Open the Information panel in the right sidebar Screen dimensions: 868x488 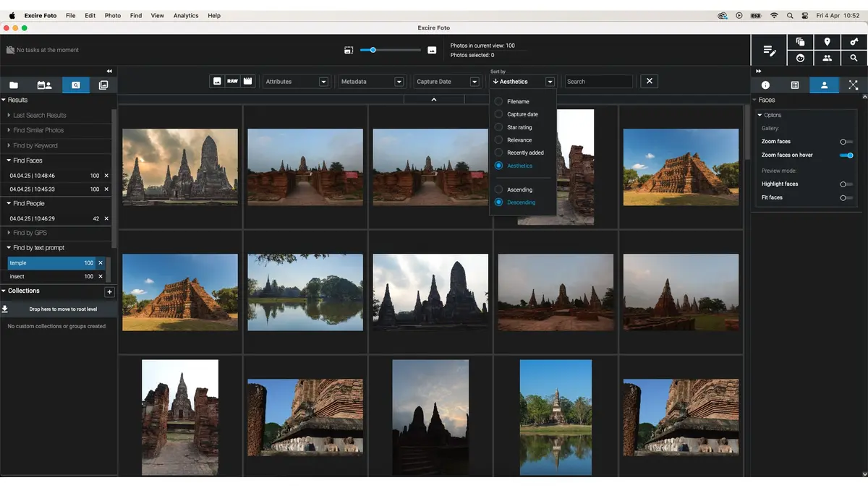[765, 85]
